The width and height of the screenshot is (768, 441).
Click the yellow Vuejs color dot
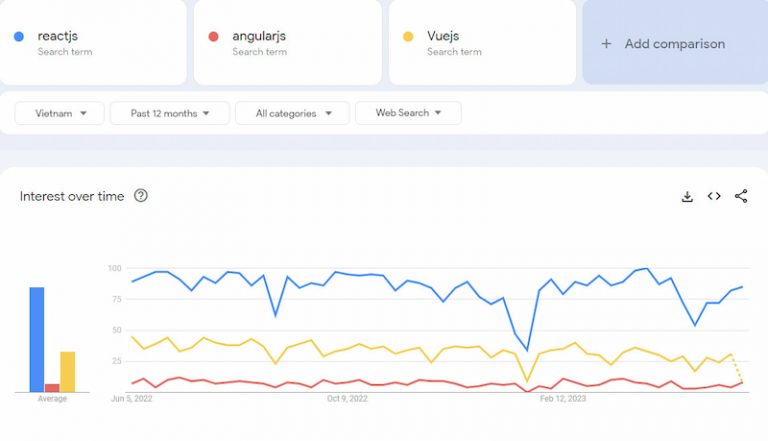pyautogui.click(x=408, y=37)
